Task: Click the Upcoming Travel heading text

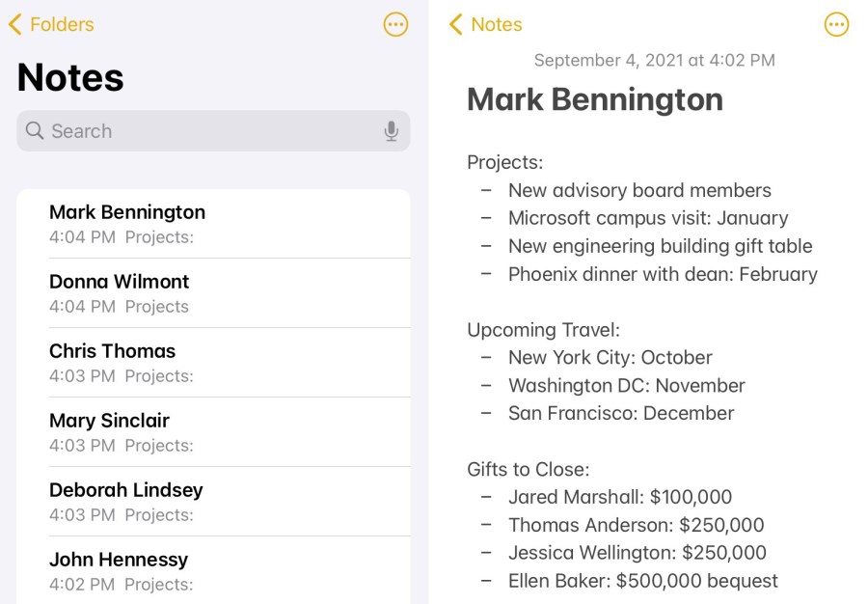Action: point(543,330)
